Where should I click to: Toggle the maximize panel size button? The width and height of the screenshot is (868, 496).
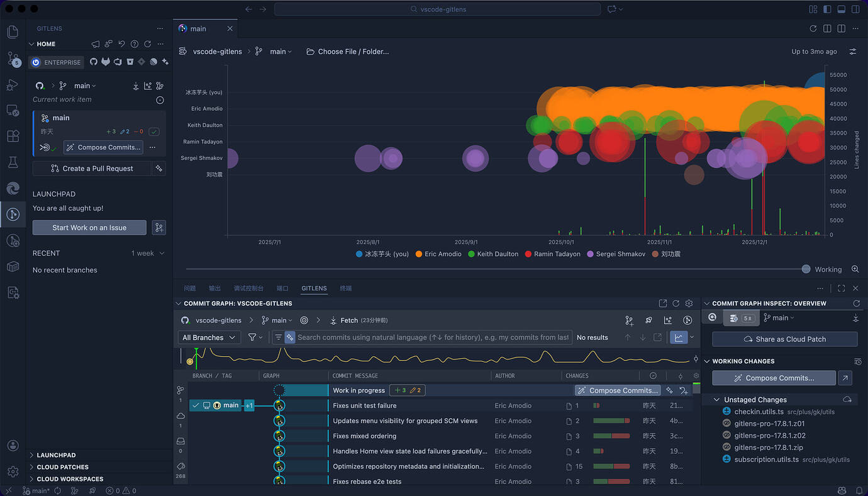pyautogui.click(x=841, y=288)
